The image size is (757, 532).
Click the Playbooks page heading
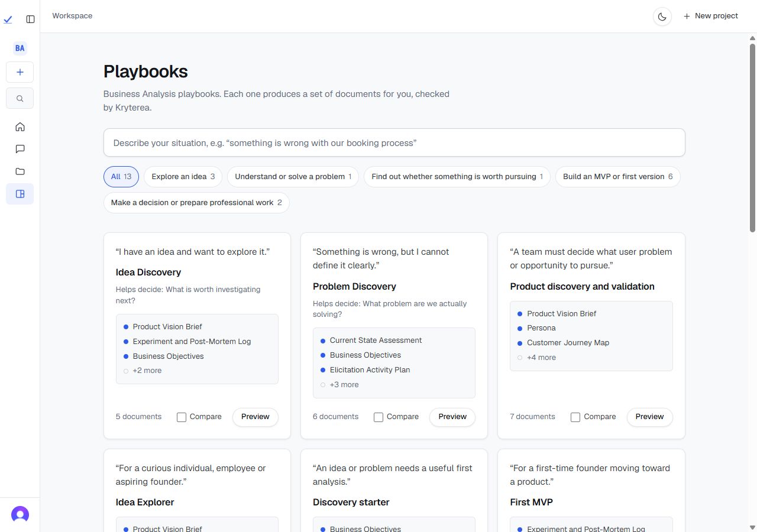tap(145, 72)
